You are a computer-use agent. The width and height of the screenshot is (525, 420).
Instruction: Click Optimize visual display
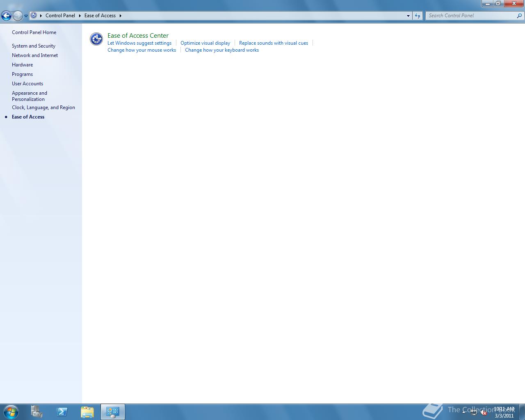[x=205, y=43]
